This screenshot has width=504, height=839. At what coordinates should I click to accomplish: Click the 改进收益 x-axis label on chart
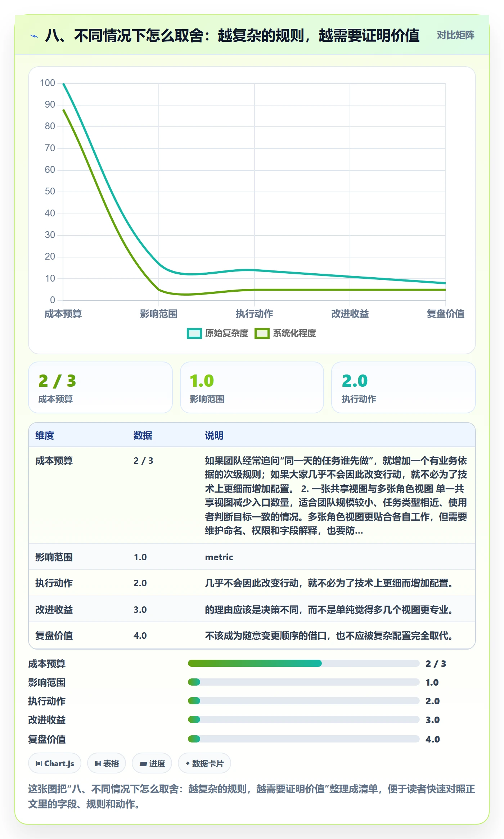pyautogui.click(x=350, y=314)
